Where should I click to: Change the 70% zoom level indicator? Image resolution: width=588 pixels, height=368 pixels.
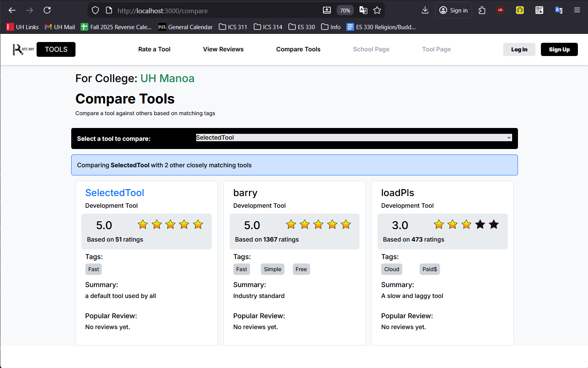pos(345,11)
